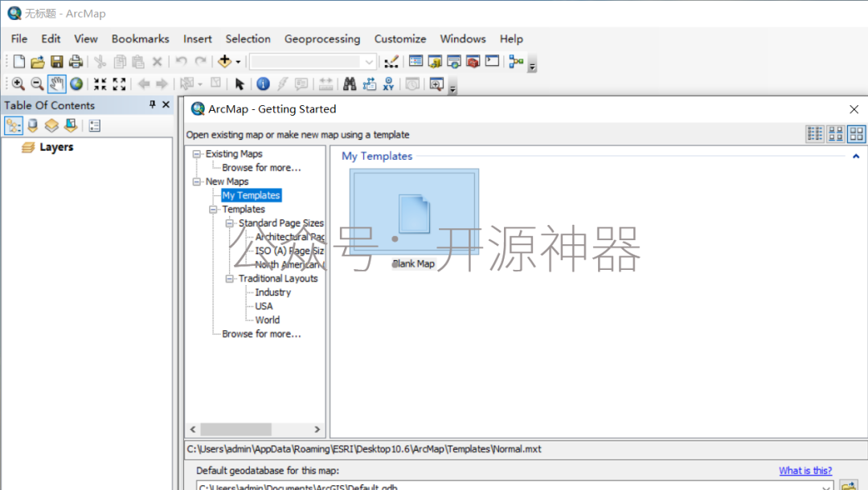
Task: Collapse Traditional Layouts node
Action: point(230,279)
